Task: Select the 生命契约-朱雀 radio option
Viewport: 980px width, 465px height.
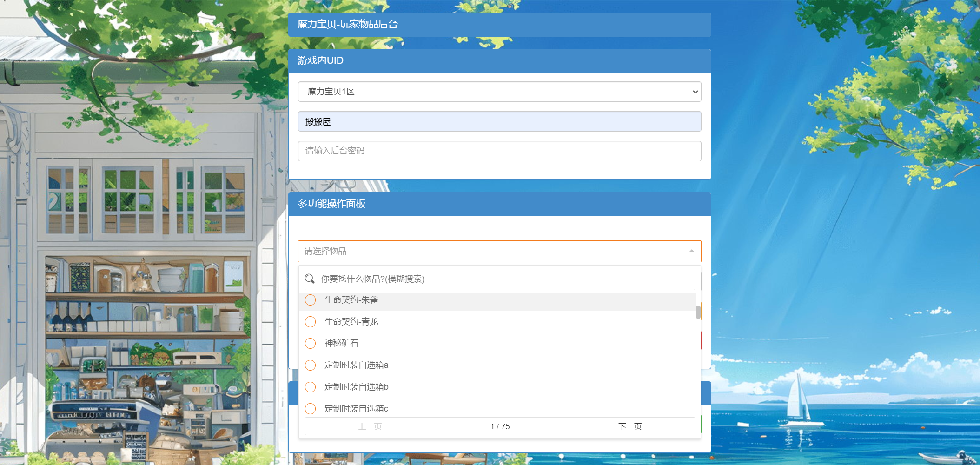Action: point(311,300)
